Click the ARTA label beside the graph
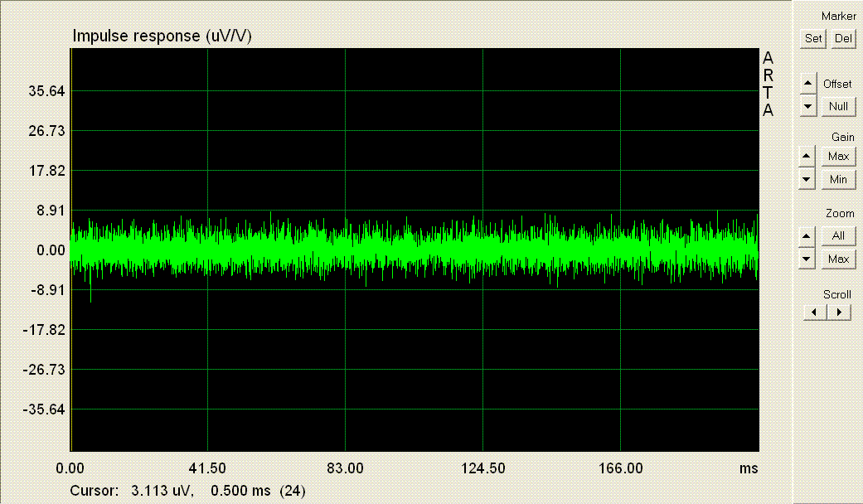Screen dimensions: 863x504 [x=768, y=85]
